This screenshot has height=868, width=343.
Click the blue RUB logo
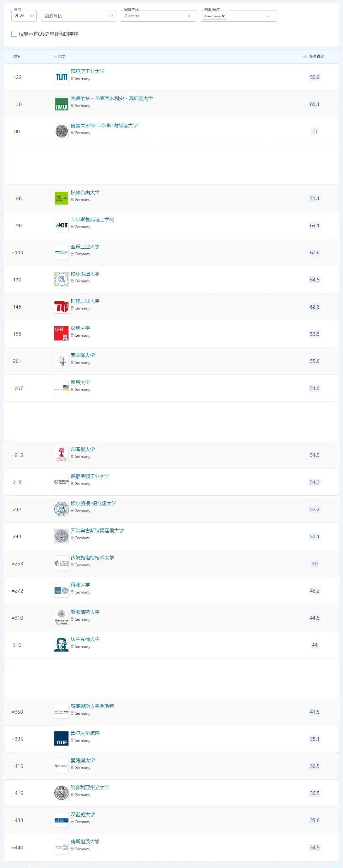pos(61,739)
